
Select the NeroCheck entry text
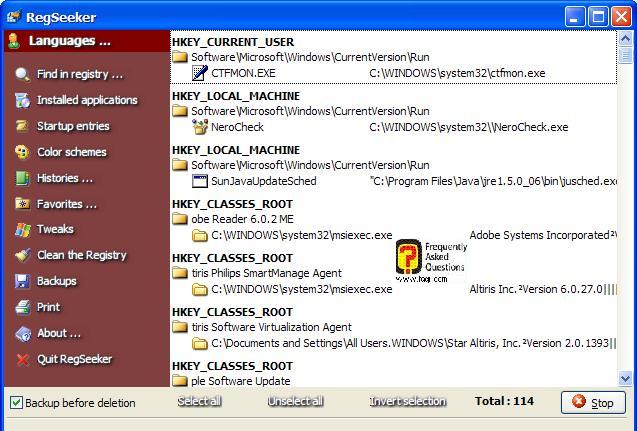coord(237,127)
